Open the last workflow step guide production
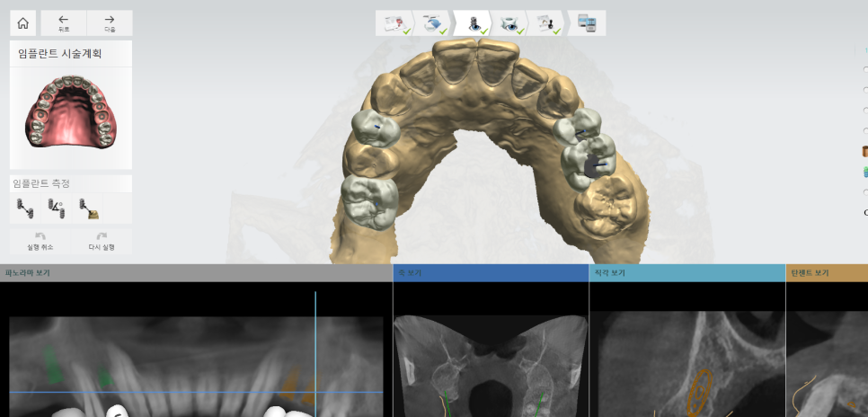 pyautogui.click(x=587, y=23)
